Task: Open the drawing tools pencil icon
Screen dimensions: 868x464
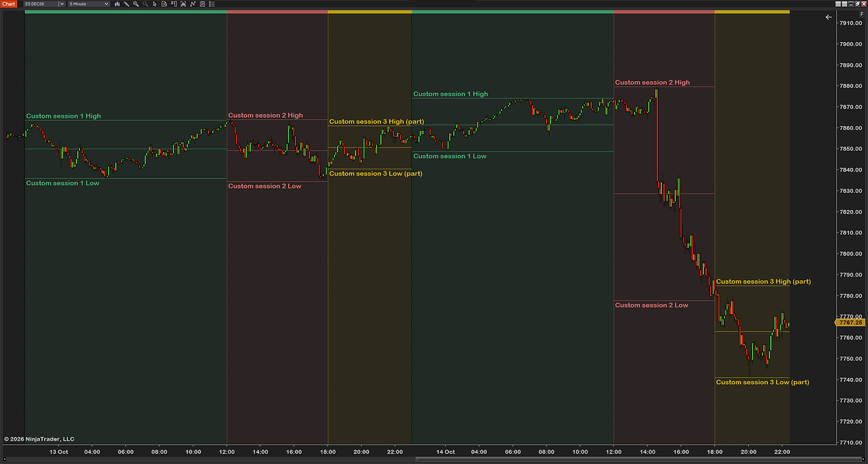Action: point(126,3)
